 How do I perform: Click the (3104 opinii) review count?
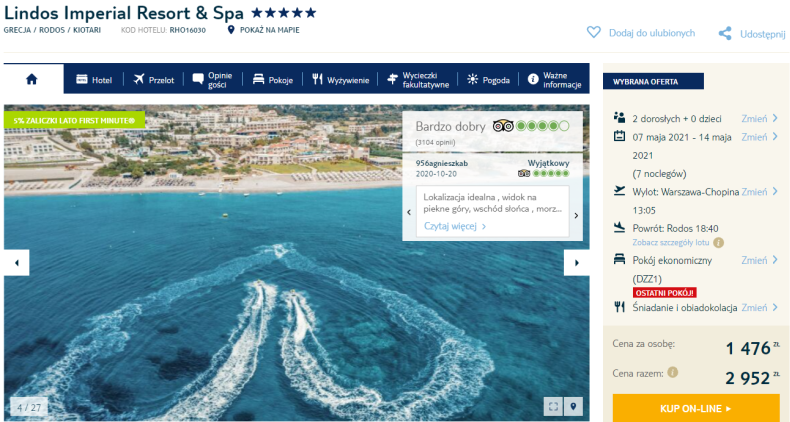coord(435,143)
